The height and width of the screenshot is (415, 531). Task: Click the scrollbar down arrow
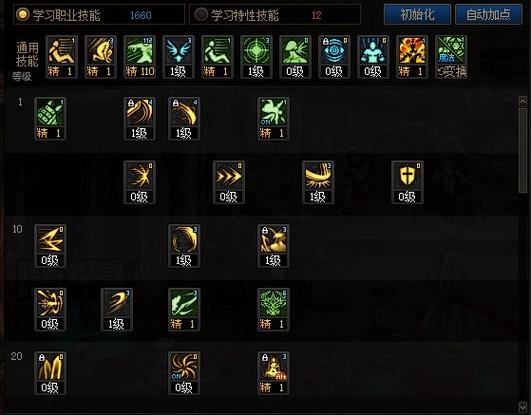[523, 406]
